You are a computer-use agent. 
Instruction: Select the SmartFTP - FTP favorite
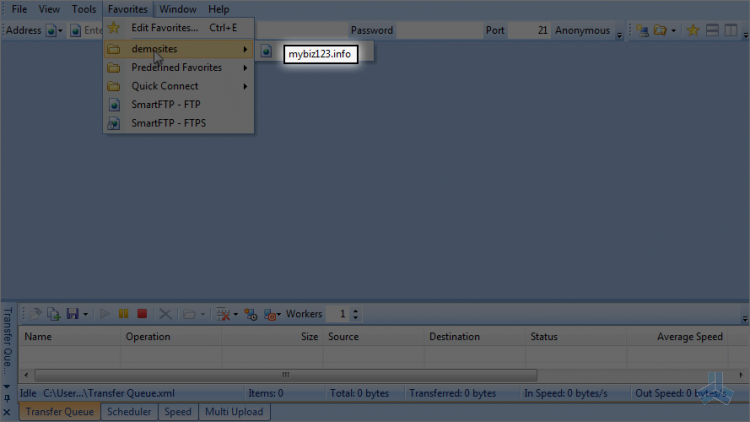tap(178, 104)
